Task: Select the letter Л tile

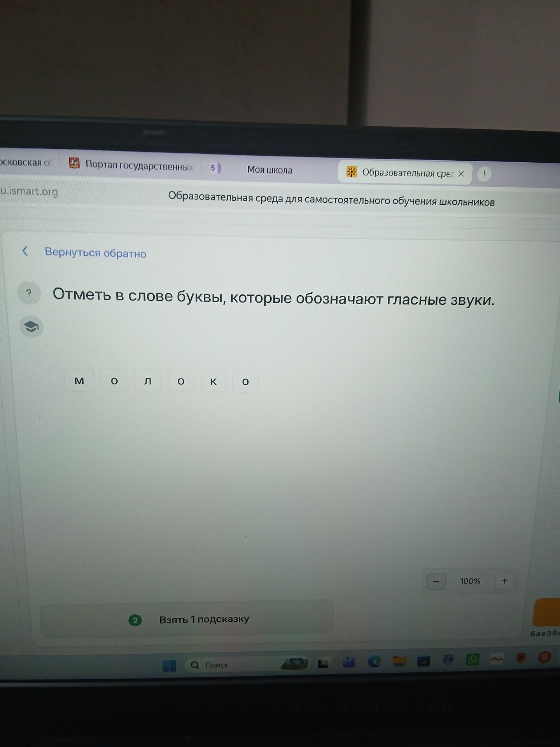Action: 148,381
